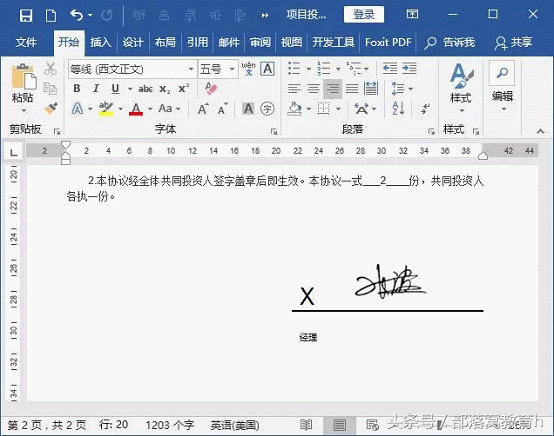Viewport: 554px width, 436px height.
Task: Apply distributed alignment
Action: click(371, 88)
